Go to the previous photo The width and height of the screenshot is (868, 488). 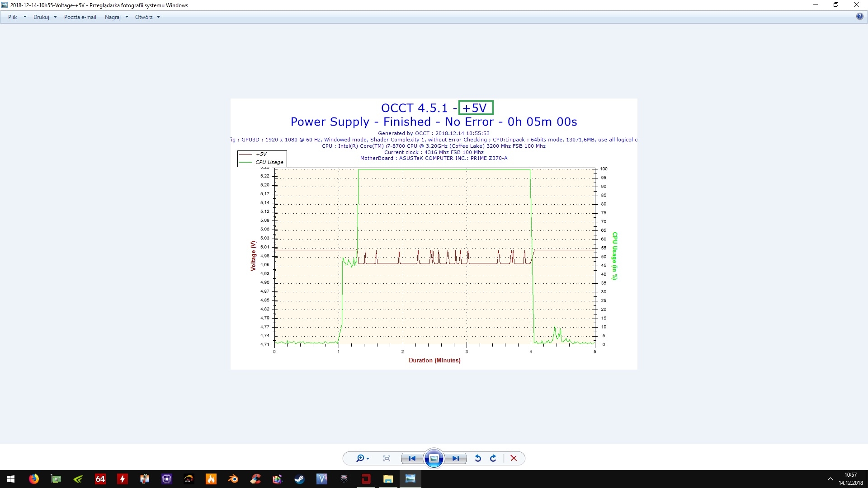pyautogui.click(x=412, y=458)
